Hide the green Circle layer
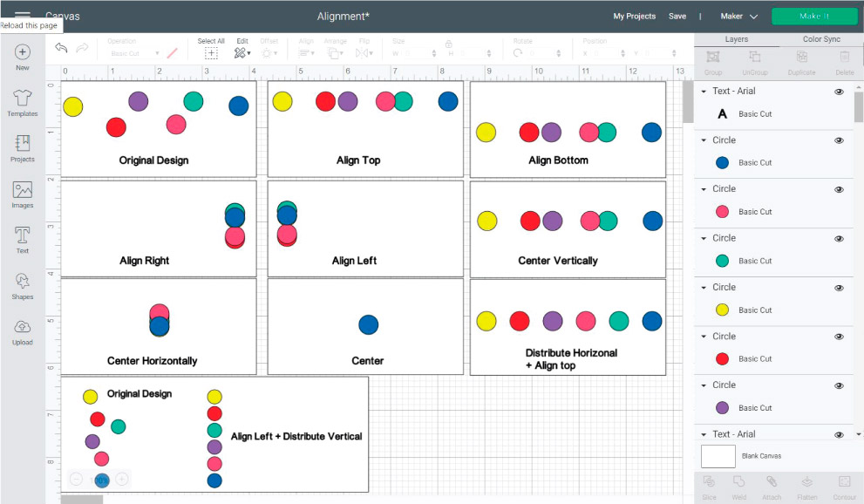This screenshot has height=504, width=864. tap(839, 239)
